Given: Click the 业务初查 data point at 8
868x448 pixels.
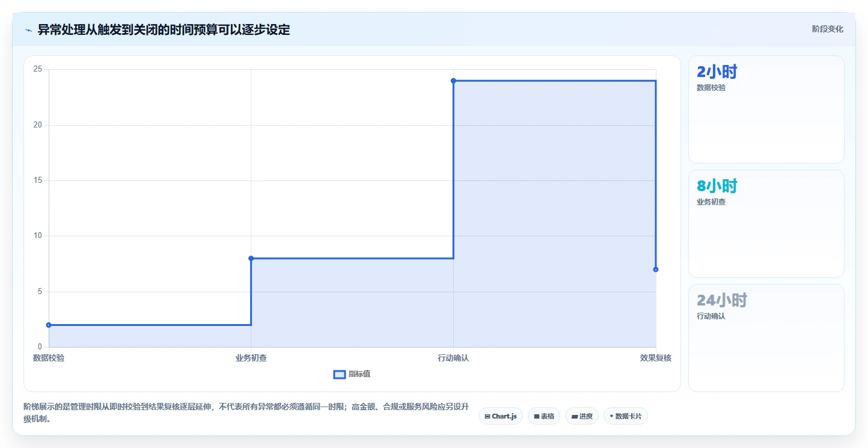Looking at the screenshot, I should [x=251, y=259].
